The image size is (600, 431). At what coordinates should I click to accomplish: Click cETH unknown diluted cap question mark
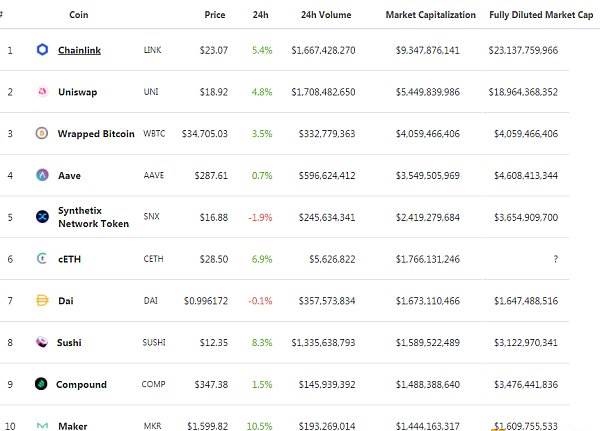pyautogui.click(x=555, y=259)
